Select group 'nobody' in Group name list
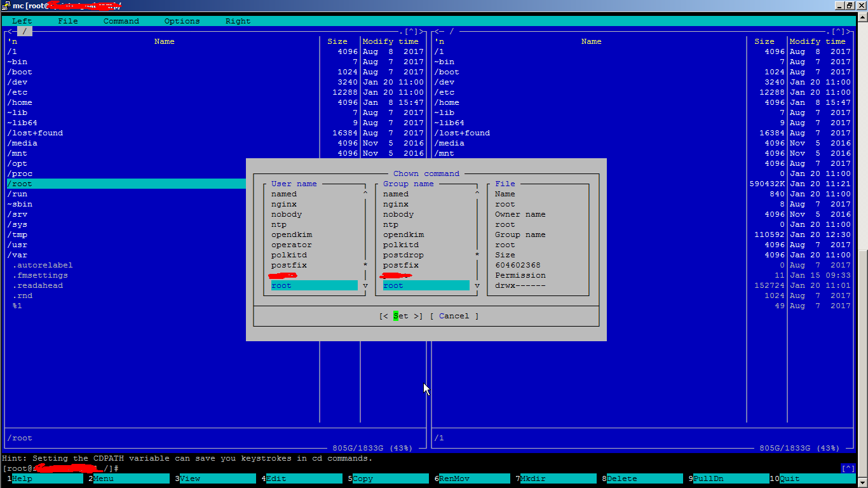This screenshot has height=488, width=868. point(398,214)
